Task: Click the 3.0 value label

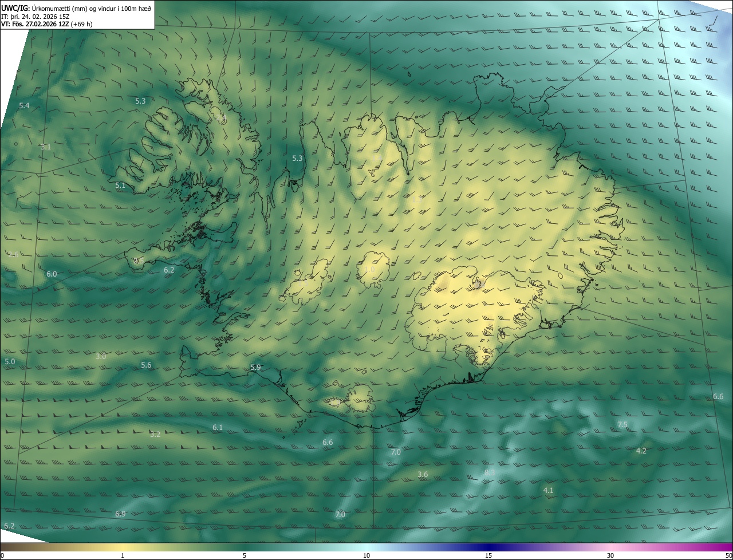Action: [x=101, y=357]
